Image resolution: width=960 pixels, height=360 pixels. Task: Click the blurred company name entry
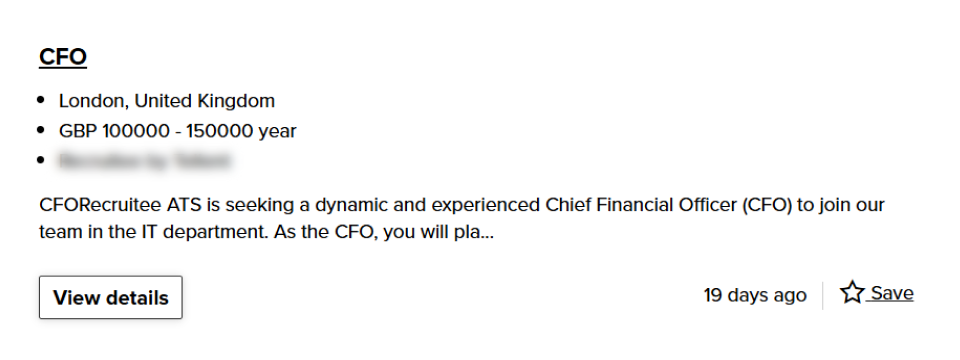pyautogui.click(x=144, y=161)
